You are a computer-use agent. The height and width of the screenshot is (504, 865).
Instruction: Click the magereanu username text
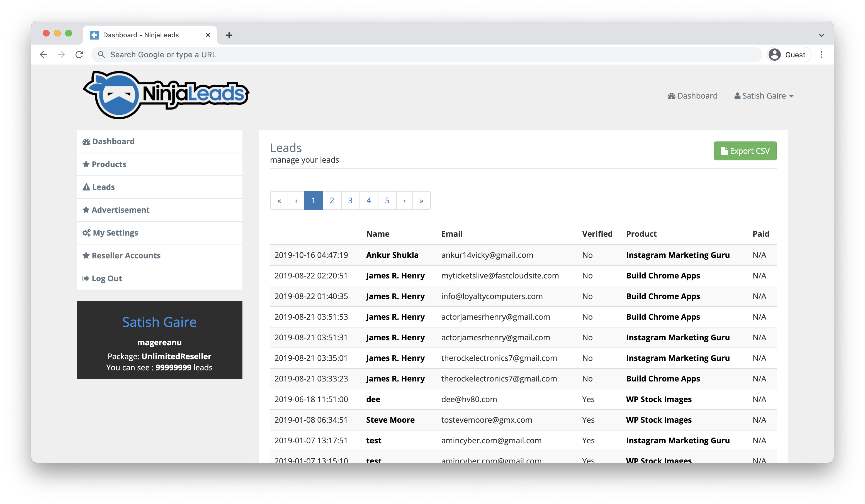(159, 342)
